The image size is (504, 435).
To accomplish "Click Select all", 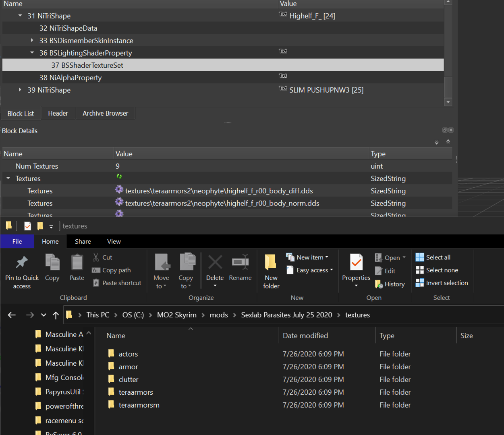I will [x=433, y=257].
